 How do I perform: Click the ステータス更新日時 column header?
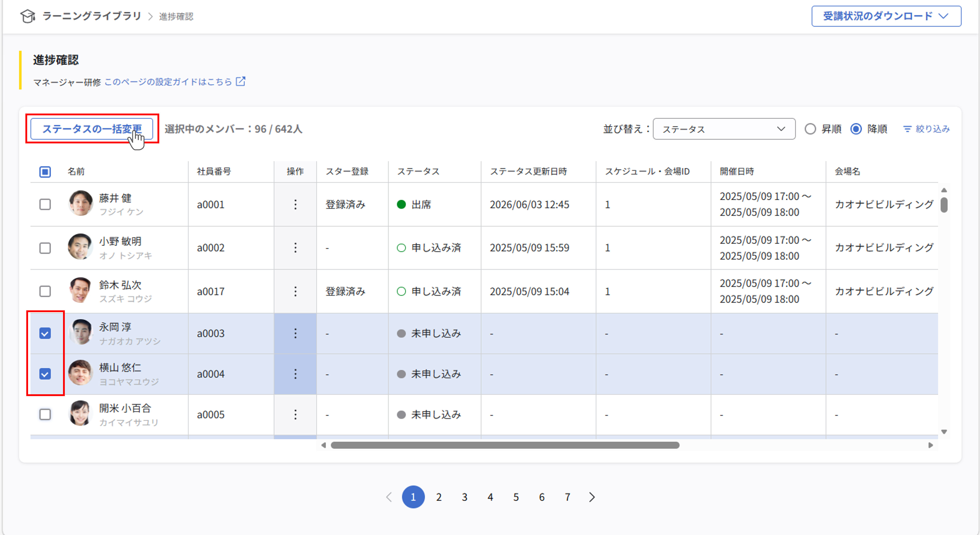(x=529, y=171)
